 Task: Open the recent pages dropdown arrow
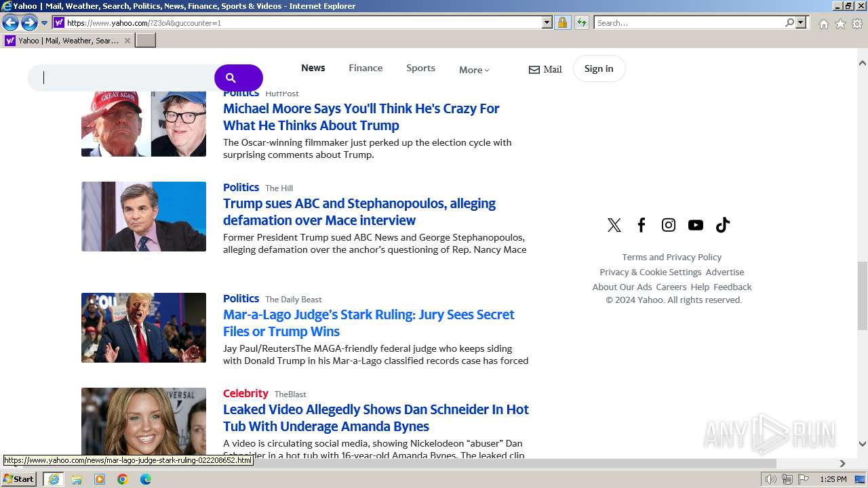45,23
